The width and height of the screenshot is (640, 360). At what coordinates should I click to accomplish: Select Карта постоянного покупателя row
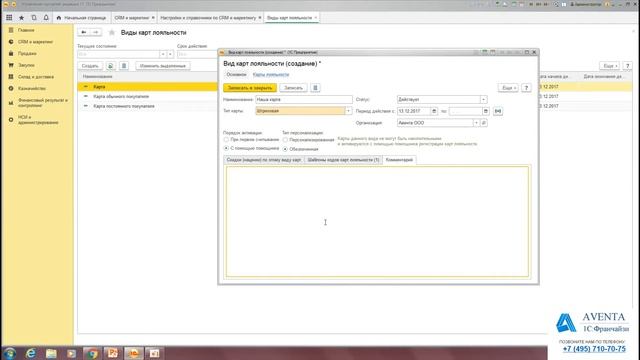coord(147,106)
